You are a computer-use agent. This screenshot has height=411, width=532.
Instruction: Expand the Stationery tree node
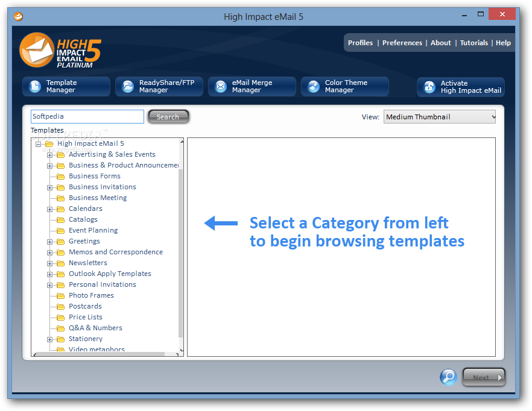tap(49, 339)
